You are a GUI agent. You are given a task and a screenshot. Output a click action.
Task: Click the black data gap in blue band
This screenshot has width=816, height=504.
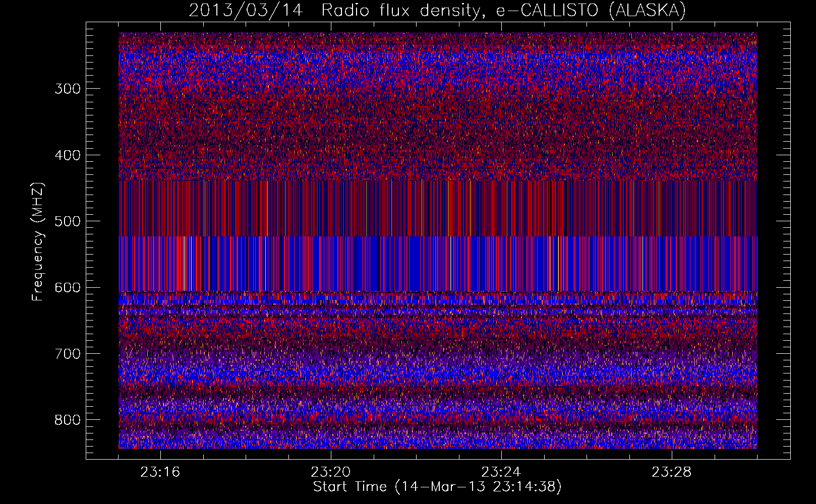click(379, 264)
